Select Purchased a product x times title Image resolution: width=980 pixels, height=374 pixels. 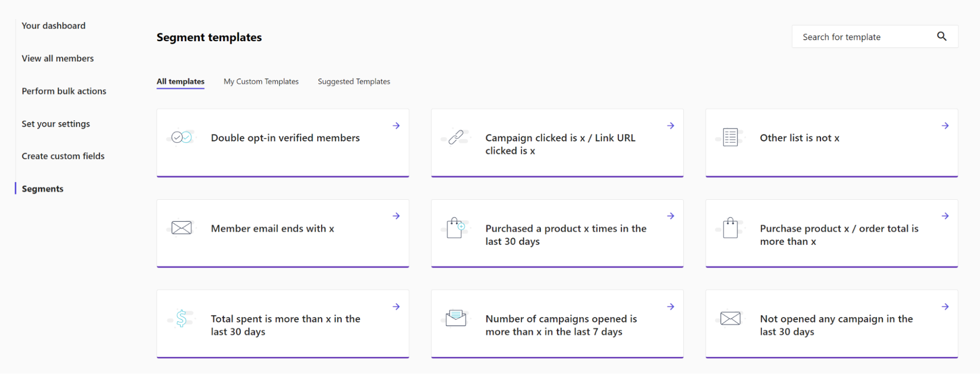566,235
